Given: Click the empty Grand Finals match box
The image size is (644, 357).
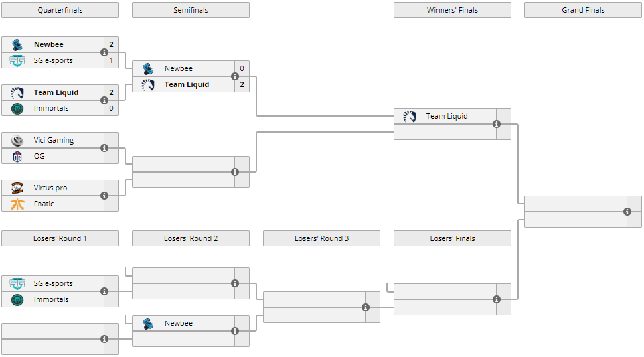Looking at the screenshot, I should [x=575, y=212].
